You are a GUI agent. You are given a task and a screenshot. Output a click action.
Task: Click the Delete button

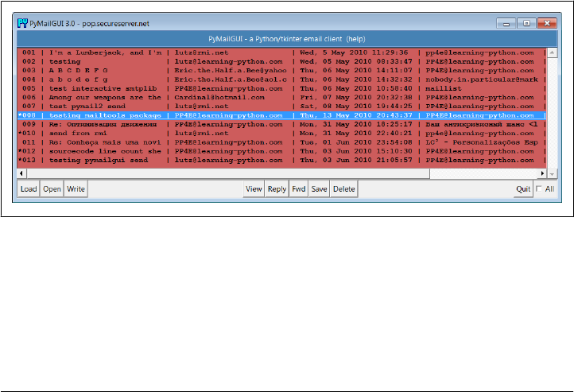click(343, 189)
